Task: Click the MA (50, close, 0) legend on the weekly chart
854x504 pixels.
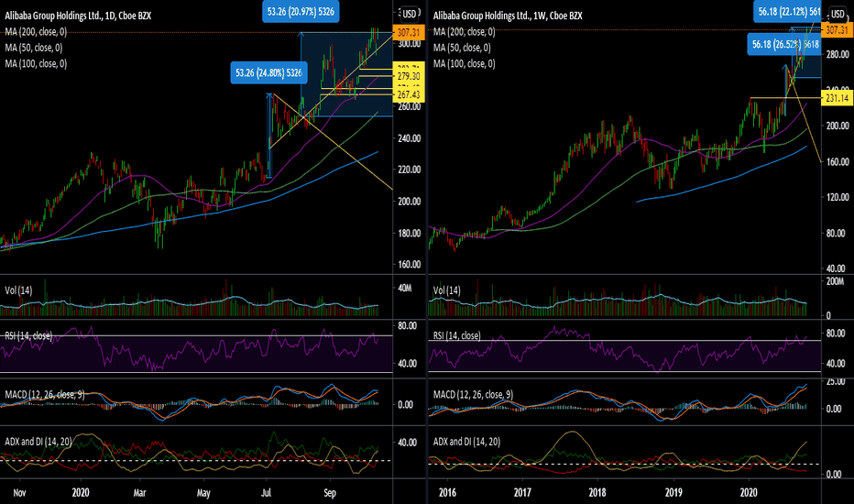Action: click(x=462, y=48)
